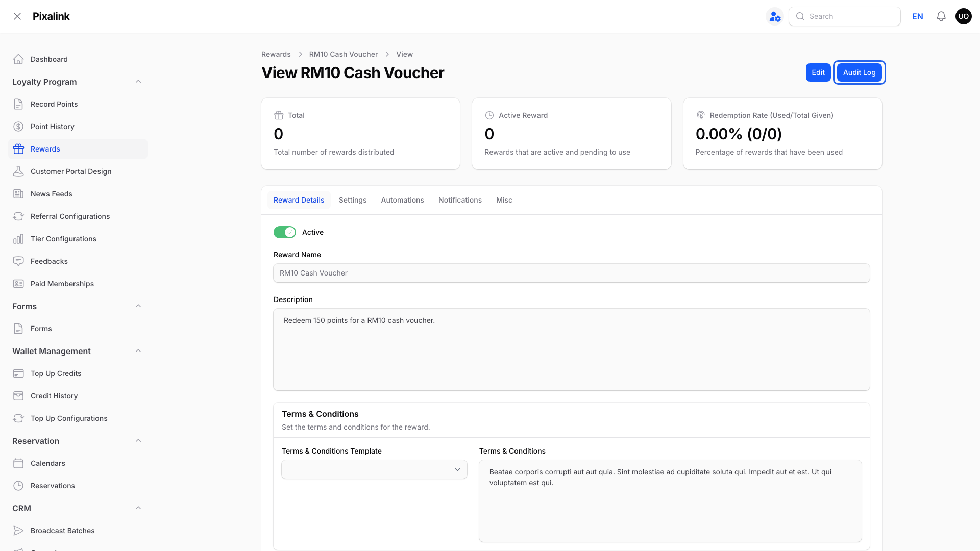Viewport: 980px width, 551px height.
Task: Click the Description text area
Action: pos(572,349)
